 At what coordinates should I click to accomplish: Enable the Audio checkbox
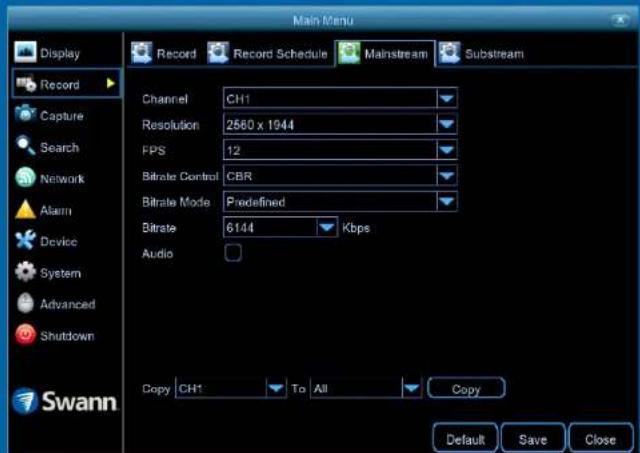click(233, 253)
